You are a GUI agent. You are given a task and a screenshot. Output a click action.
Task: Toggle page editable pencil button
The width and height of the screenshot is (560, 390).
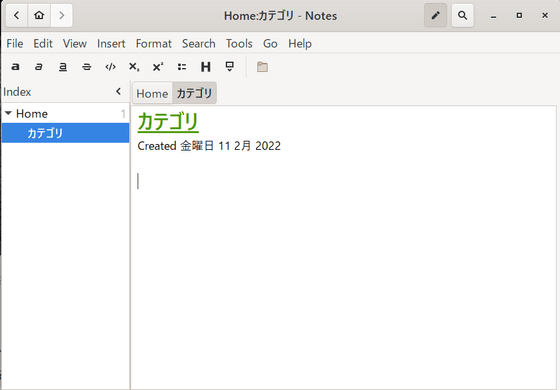coord(435,15)
